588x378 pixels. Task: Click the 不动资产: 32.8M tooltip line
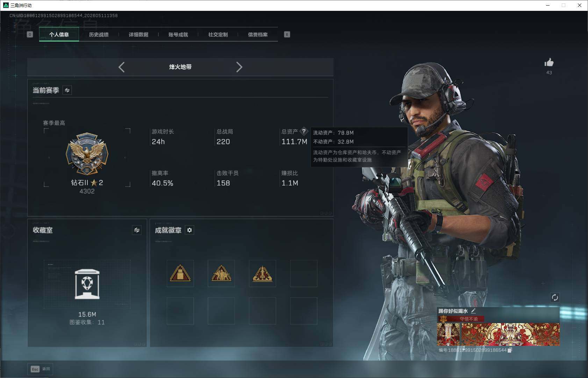pos(333,141)
